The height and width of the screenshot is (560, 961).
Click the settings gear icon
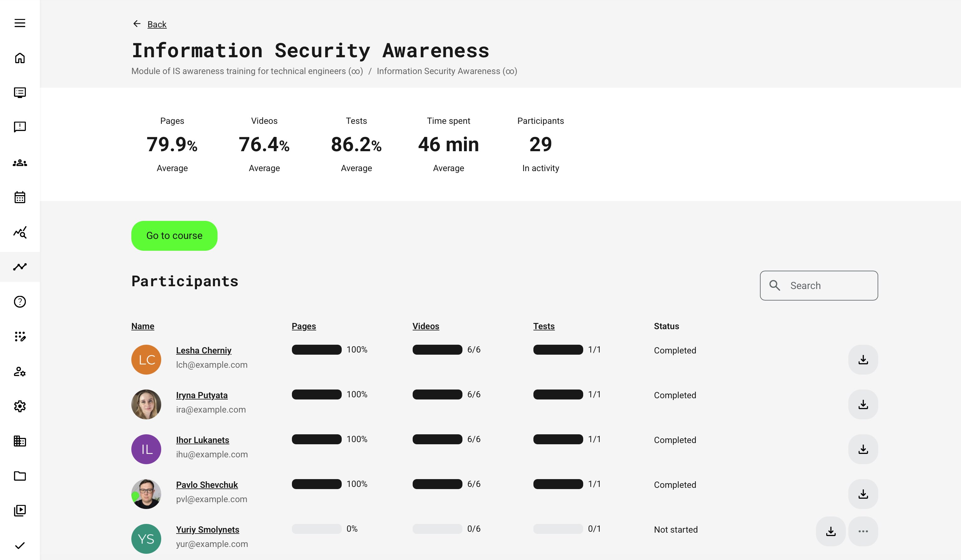click(x=20, y=406)
